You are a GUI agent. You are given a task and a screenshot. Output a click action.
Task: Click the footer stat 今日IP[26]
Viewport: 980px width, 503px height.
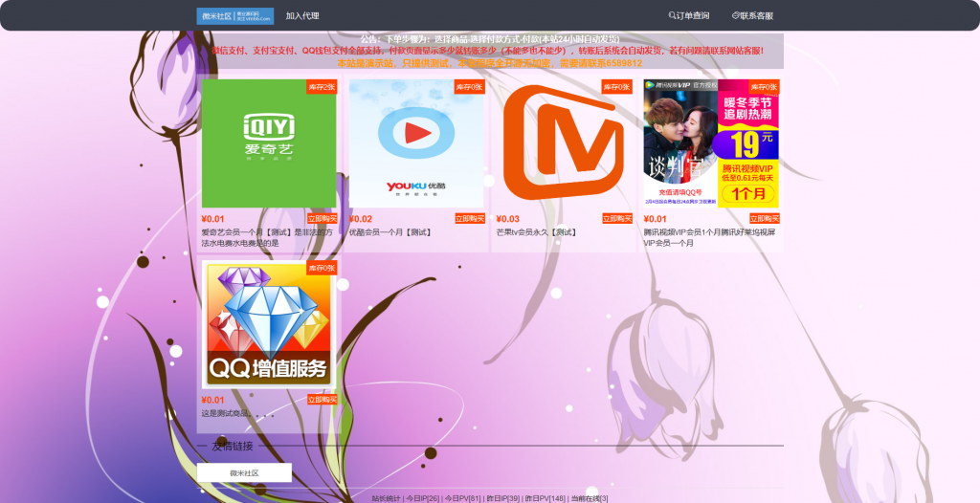pos(423,498)
